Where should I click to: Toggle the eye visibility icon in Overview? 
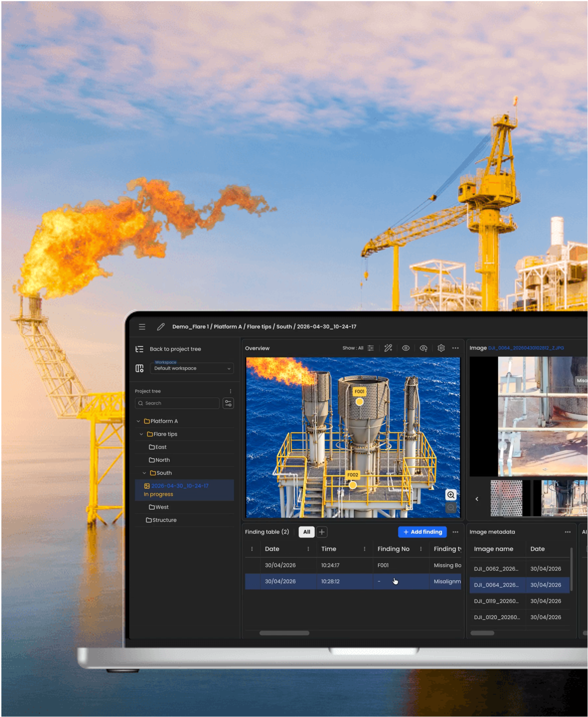tap(406, 348)
